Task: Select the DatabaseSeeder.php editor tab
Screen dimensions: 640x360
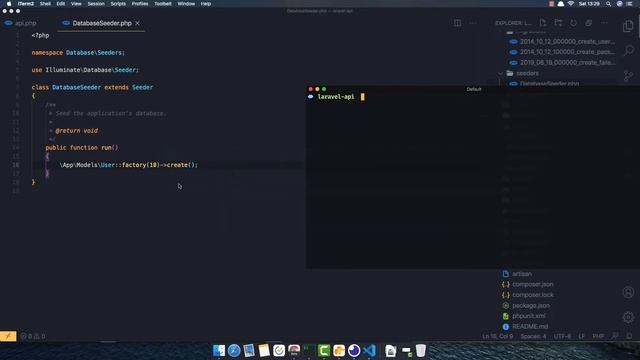Action: pyautogui.click(x=102, y=23)
